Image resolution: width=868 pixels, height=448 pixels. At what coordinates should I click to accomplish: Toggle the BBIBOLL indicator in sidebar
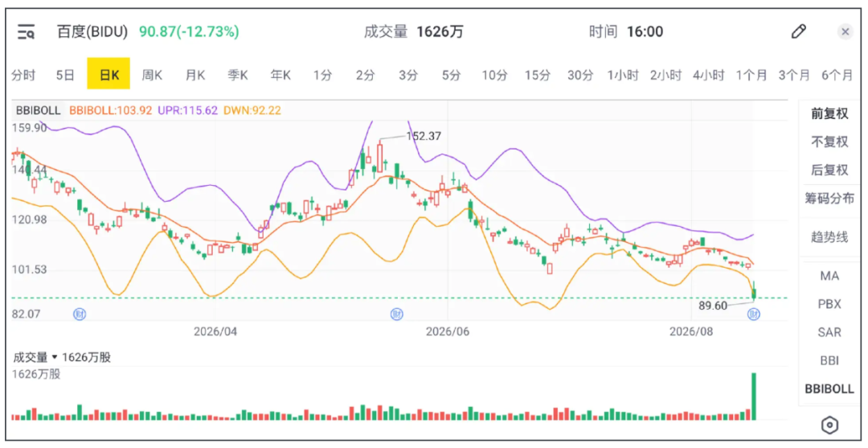tap(829, 388)
